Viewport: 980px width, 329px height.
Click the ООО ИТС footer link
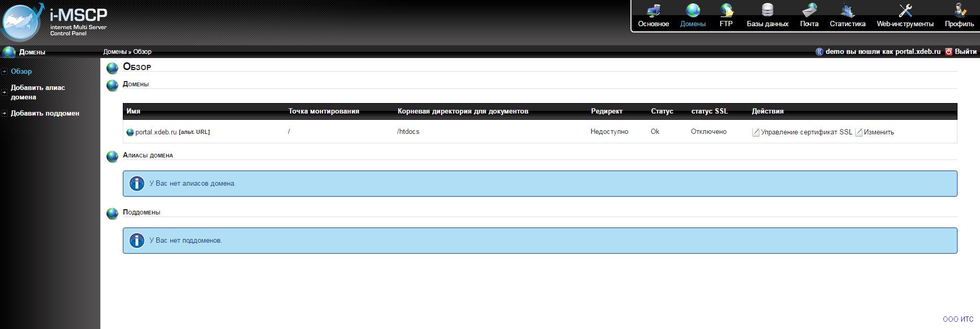(958, 319)
